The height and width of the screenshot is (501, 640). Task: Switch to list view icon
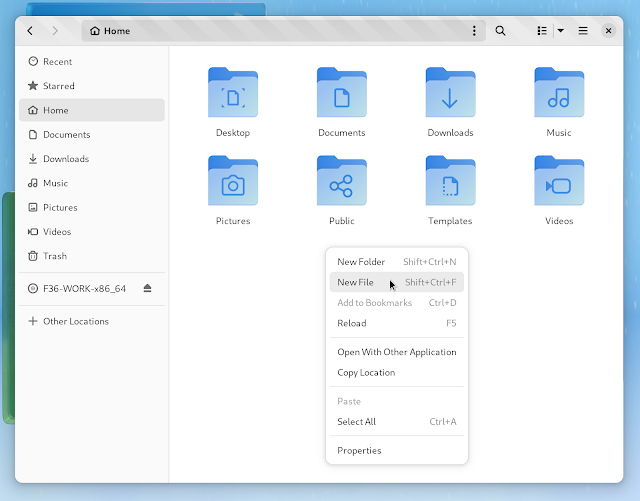[x=542, y=31]
